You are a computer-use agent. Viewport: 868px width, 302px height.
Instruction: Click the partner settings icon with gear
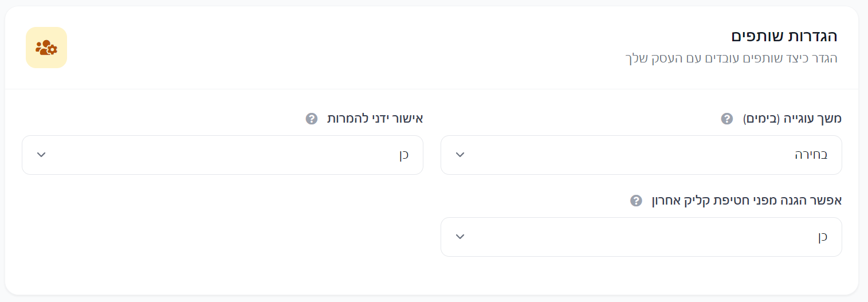click(46, 48)
